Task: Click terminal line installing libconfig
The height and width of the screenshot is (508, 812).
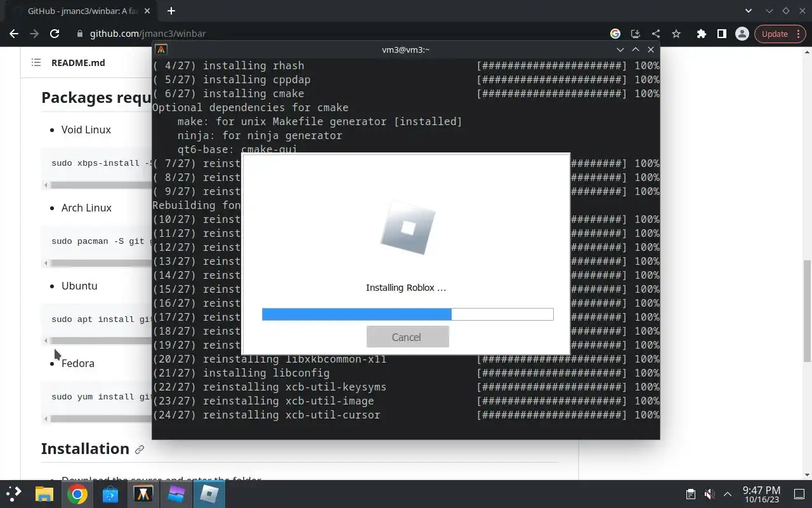Action: (406, 373)
